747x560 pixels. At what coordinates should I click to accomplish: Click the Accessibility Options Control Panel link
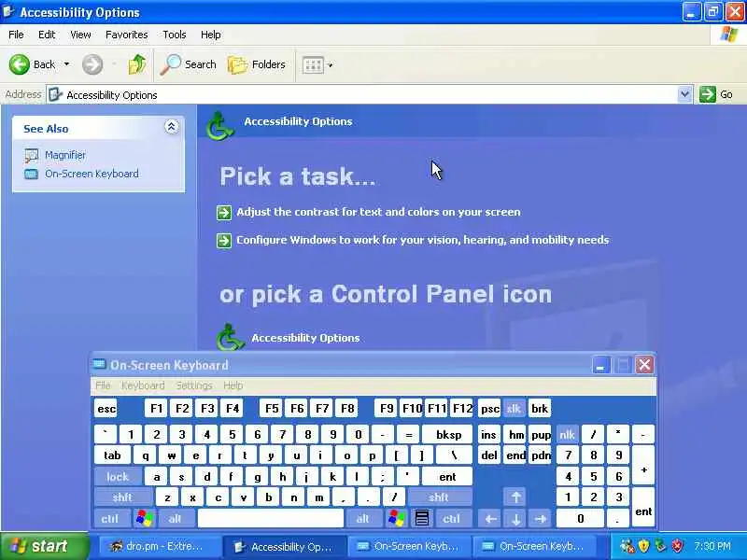305,338
